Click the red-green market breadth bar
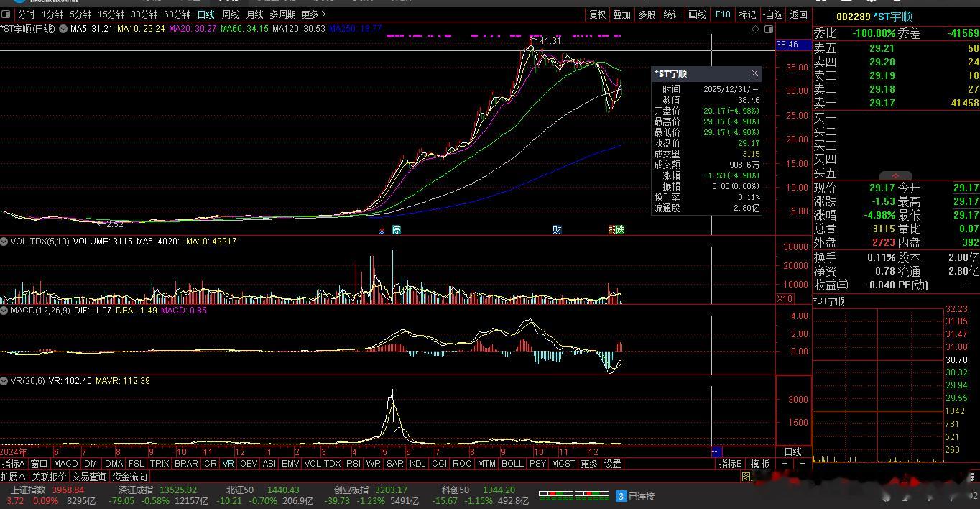This screenshot has height=509, width=980. 573,496
